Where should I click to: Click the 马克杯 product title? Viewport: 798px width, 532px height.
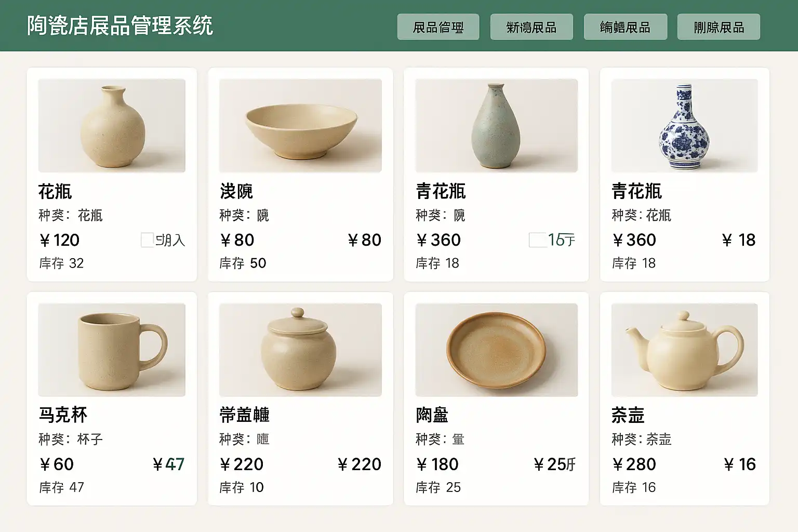(63, 415)
